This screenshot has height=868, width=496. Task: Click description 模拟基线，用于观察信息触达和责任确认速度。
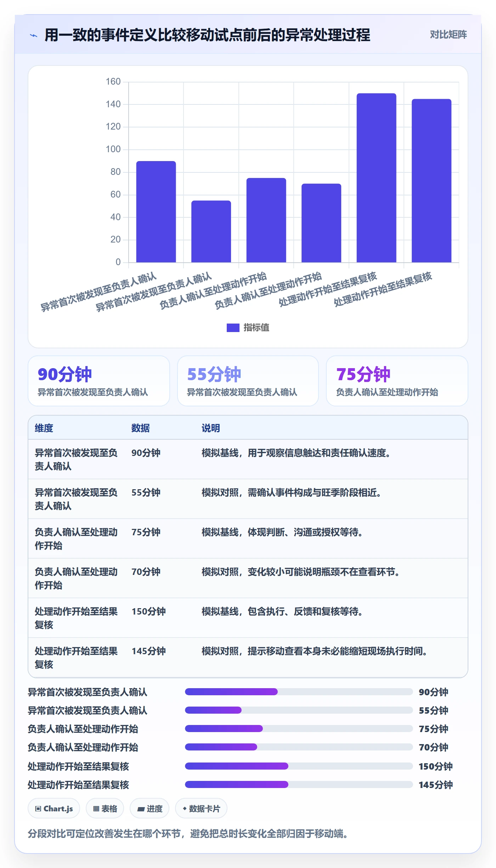pyautogui.click(x=296, y=453)
